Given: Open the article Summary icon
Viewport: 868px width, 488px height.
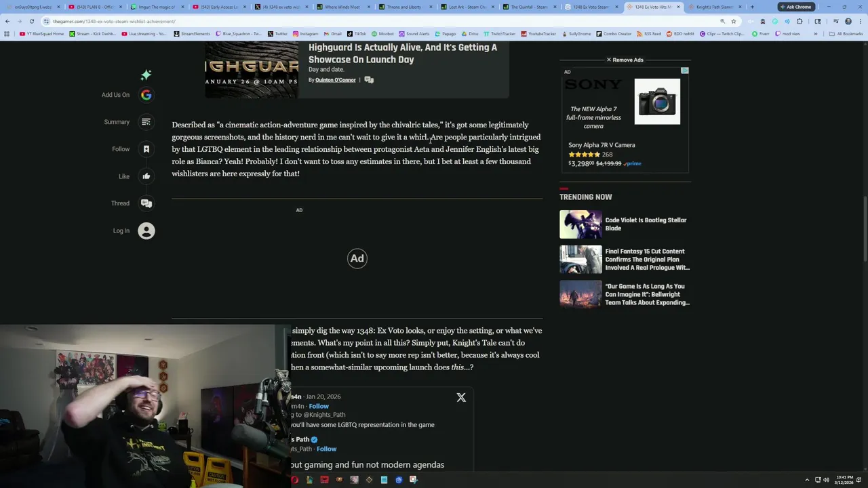Looking at the screenshot, I should click(146, 122).
